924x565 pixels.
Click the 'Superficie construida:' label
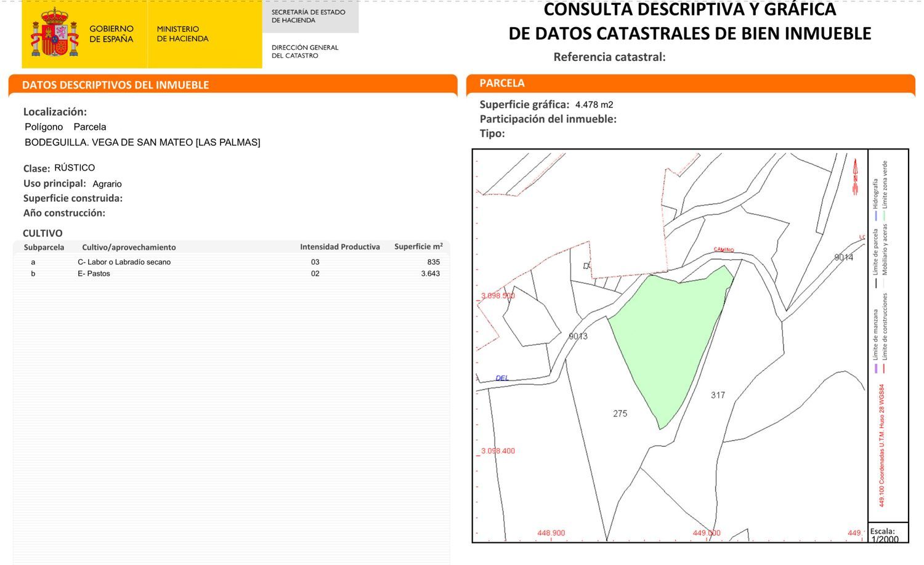click(x=73, y=198)
